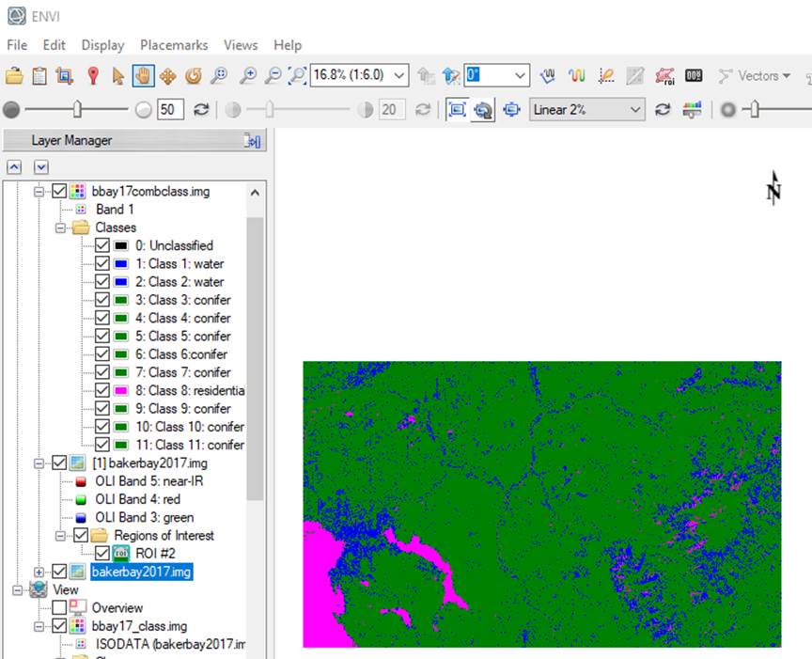Open the zoom percentage dropdown
The image size is (812, 659).
pos(398,75)
